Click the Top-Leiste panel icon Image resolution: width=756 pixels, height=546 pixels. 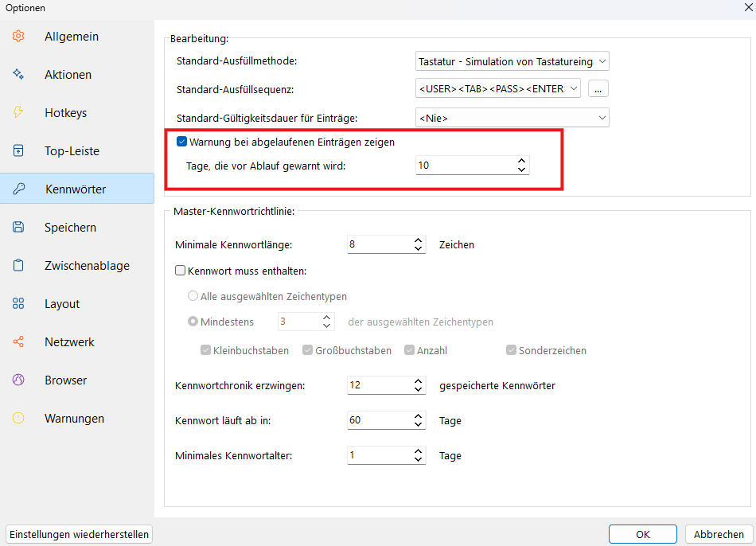pos(18,150)
